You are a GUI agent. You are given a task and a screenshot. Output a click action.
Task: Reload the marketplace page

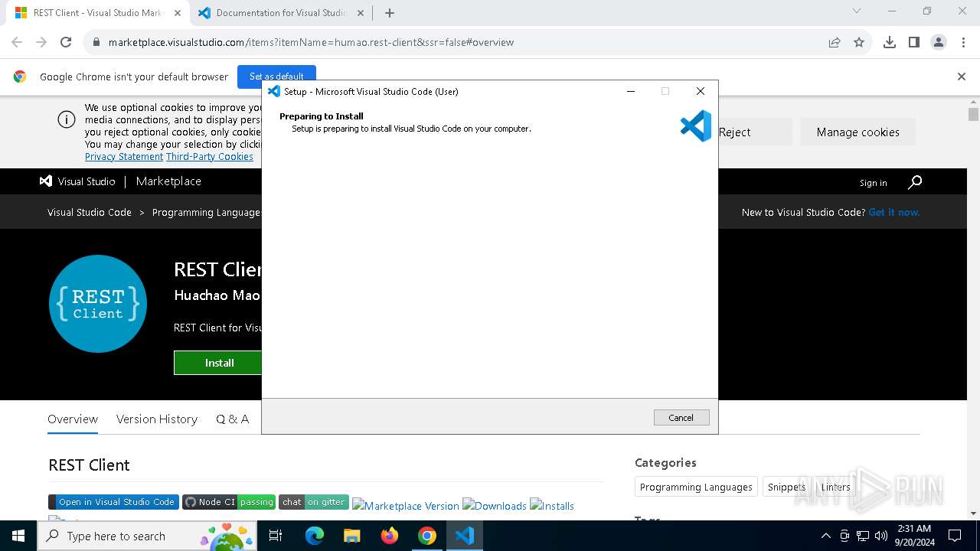pyautogui.click(x=66, y=42)
